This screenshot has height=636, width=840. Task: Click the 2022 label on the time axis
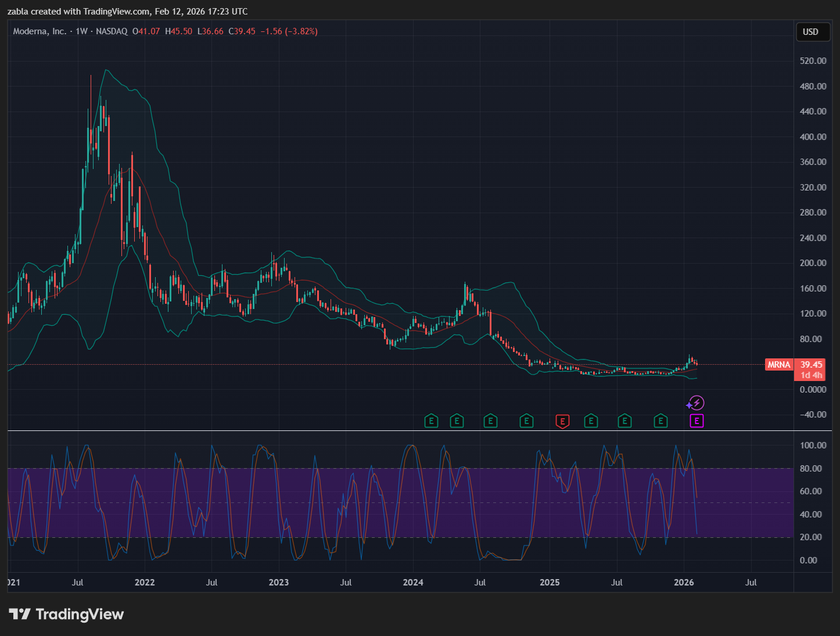click(x=145, y=582)
